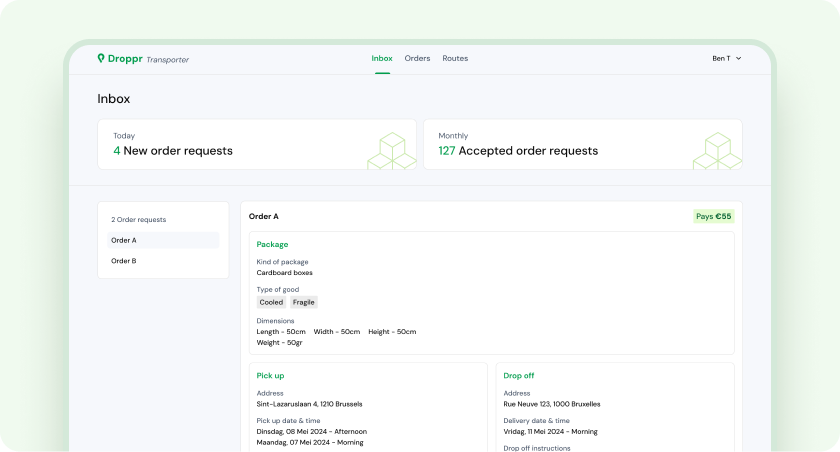Open the Inbox tab
Viewport: 840px width, 452px height.
382,58
